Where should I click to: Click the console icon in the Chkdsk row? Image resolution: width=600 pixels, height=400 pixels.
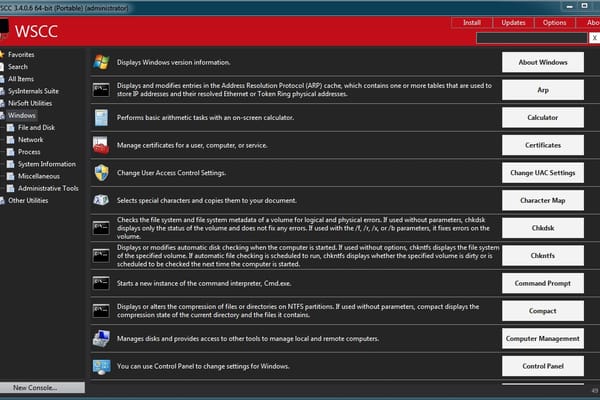tap(101, 228)
